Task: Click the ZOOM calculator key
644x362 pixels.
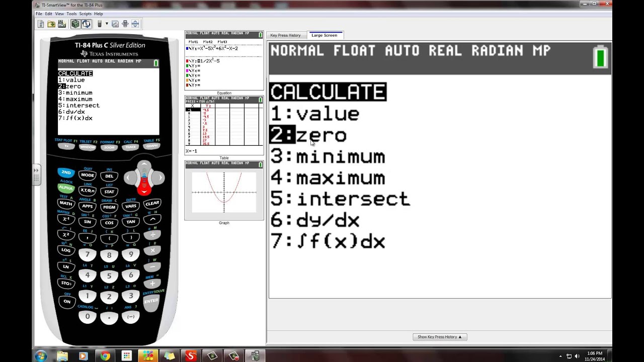Action: pos(109,147)
